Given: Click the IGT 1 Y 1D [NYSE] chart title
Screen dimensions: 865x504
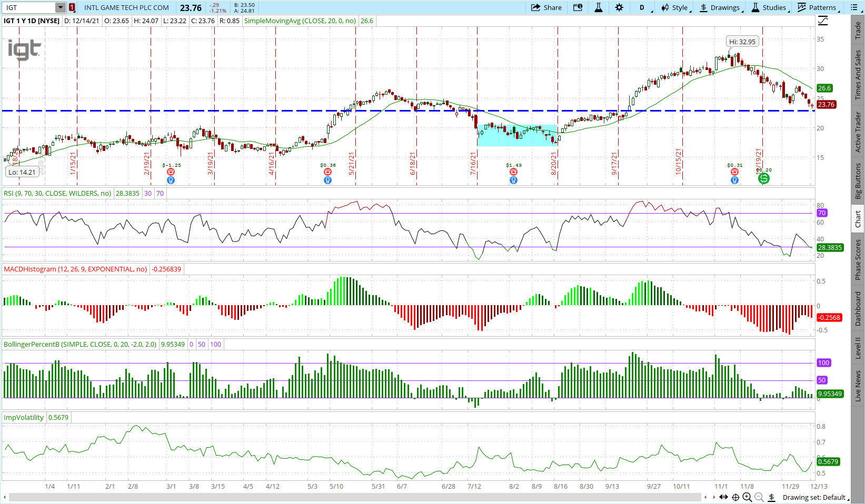Looking at the screenshot, I should pos(32,21).
